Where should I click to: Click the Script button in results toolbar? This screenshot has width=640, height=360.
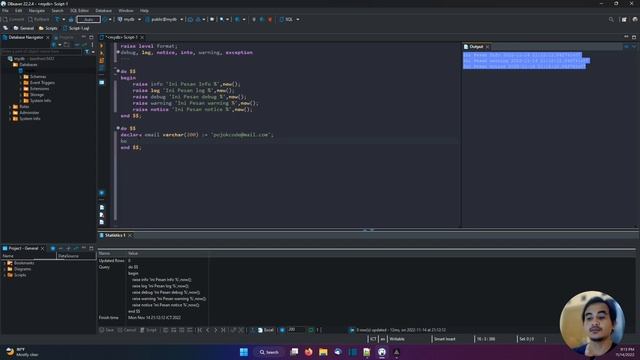coord(148,330)
